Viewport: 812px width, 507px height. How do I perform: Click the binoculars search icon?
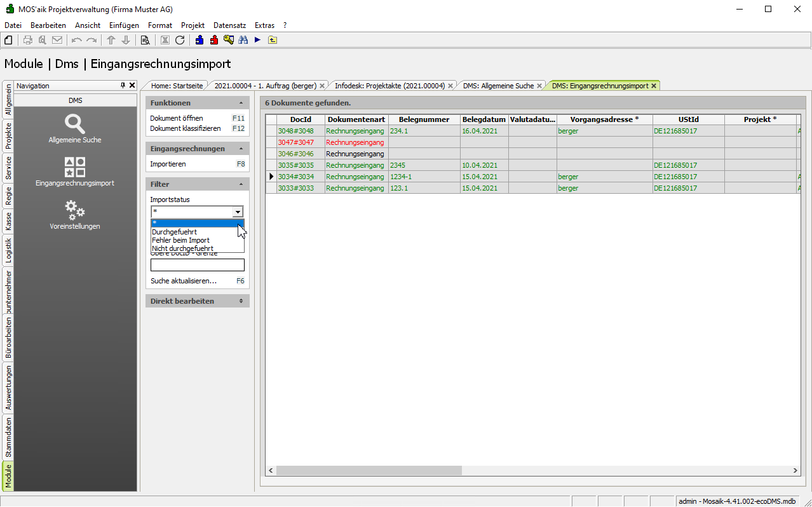point(243,40)
